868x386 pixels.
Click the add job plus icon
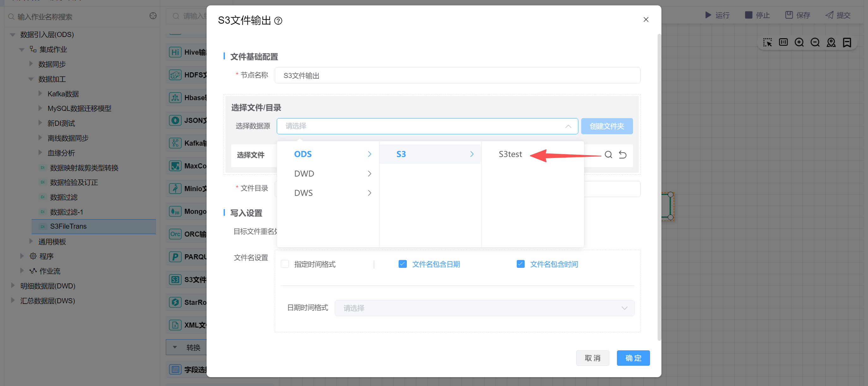tap(153, 16)
